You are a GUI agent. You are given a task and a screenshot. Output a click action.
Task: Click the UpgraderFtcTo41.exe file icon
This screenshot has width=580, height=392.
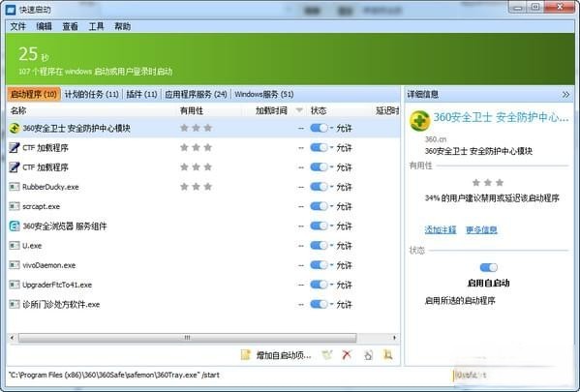click(15, 285)
